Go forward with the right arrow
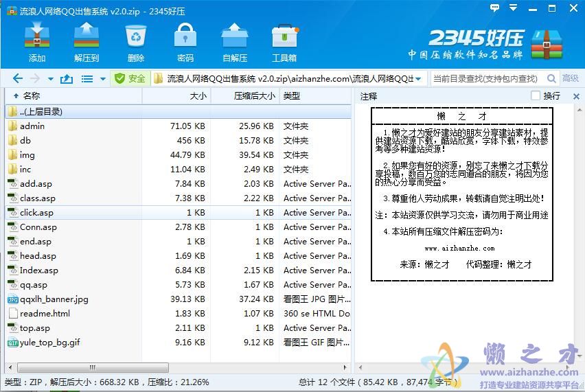Screen dimensions: 585x392 (x=35, y=79)
